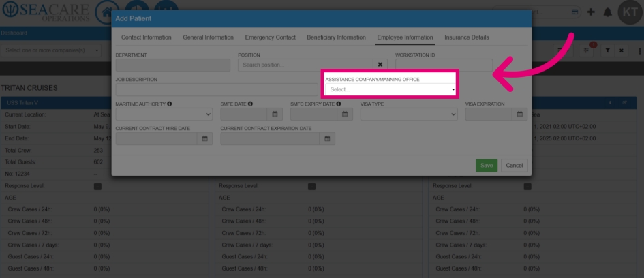
Task: Open KT user avatar menu
Action: coord(630,12)
